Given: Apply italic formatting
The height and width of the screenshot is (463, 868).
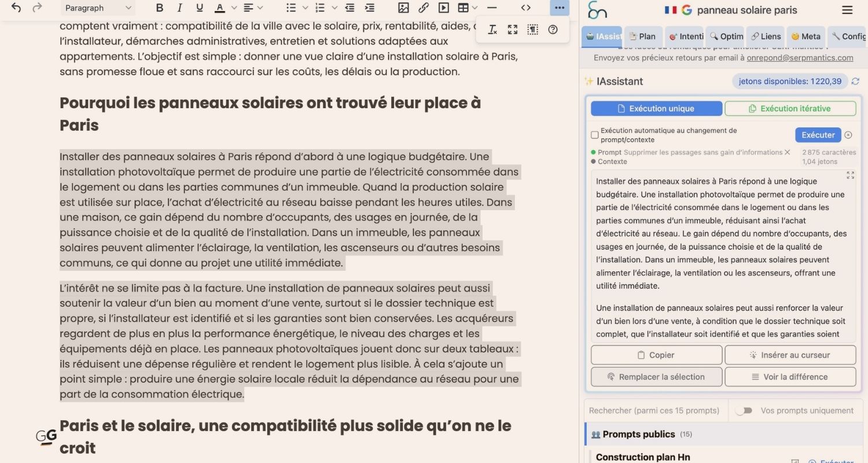Looking at the screenshot, I should click(x=179, y=8).
